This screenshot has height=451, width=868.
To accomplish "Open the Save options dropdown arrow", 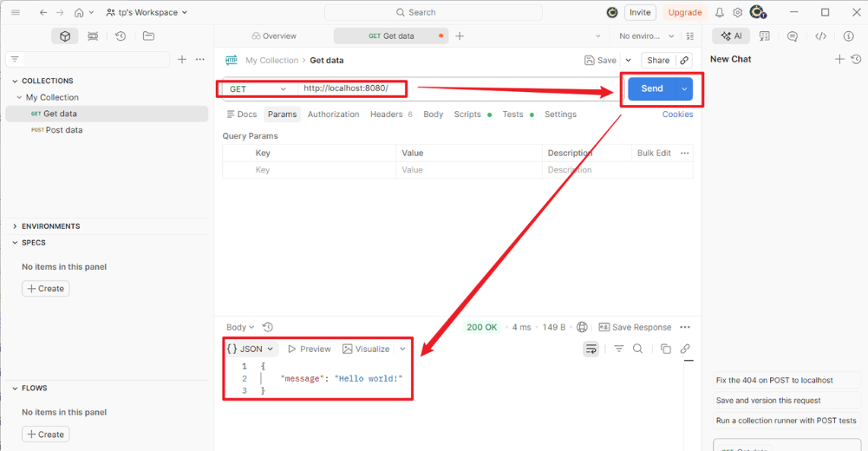I will coord(629,61).
